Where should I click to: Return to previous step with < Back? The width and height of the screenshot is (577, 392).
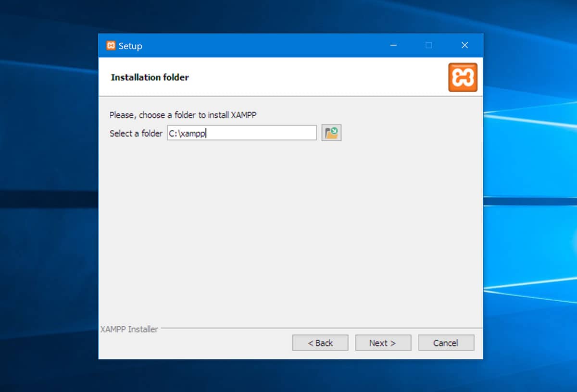tap(320, 343)
